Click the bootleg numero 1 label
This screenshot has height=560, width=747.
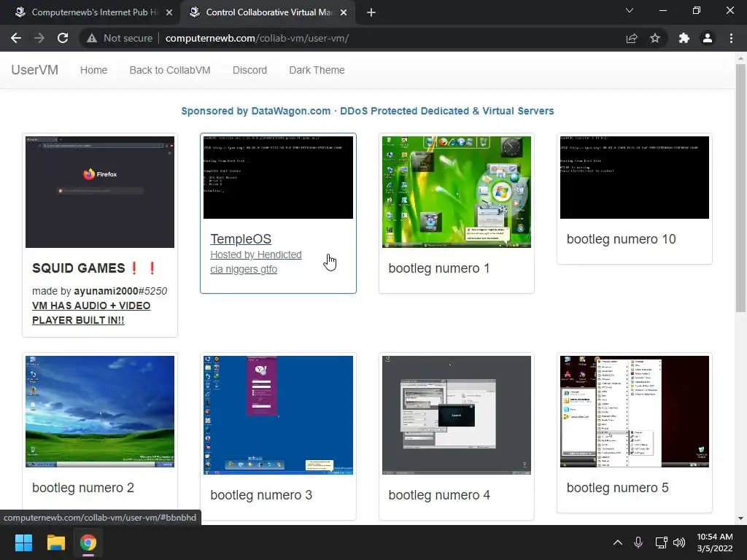438,268
